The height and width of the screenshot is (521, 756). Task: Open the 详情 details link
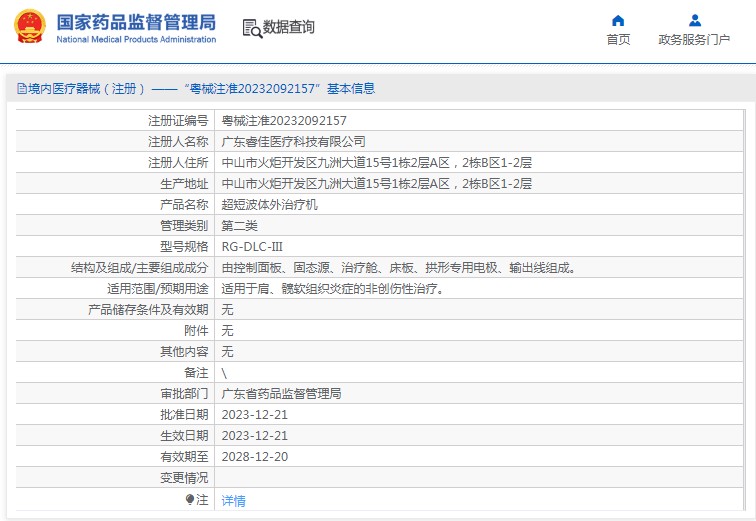pyautogui.click(x=233, y=501)
